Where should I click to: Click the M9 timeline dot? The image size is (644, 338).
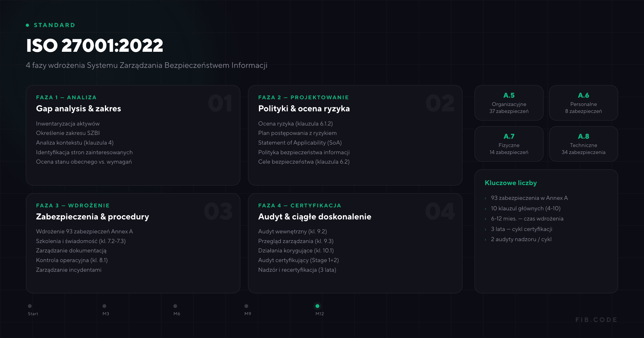[246, 306]
